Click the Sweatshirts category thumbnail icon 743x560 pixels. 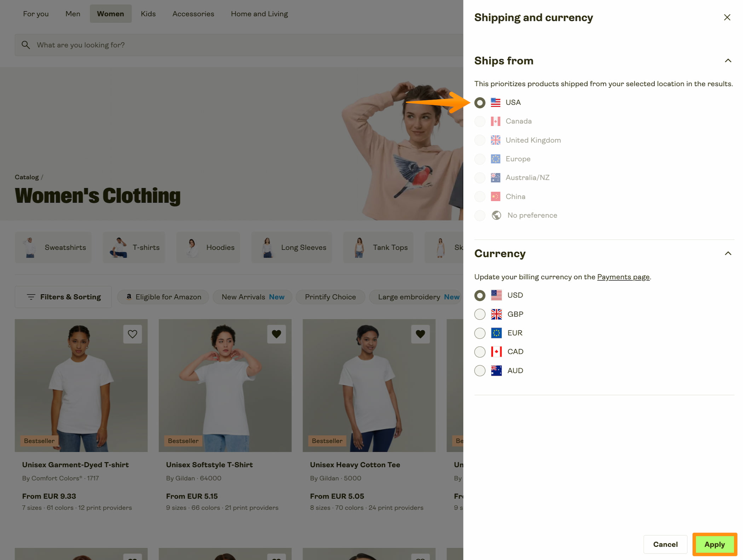point(30,247)
